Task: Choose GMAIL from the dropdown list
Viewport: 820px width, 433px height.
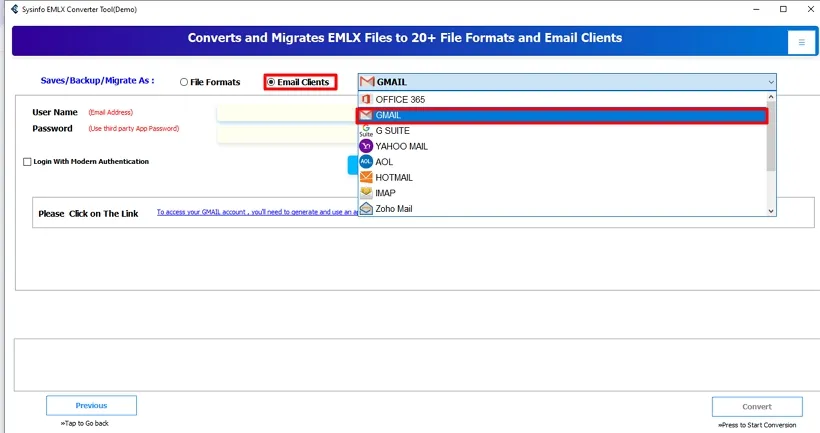Action: [562, 115]
